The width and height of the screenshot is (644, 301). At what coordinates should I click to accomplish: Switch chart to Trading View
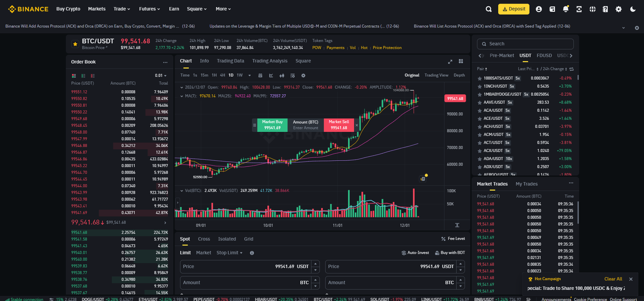point(436,75)
